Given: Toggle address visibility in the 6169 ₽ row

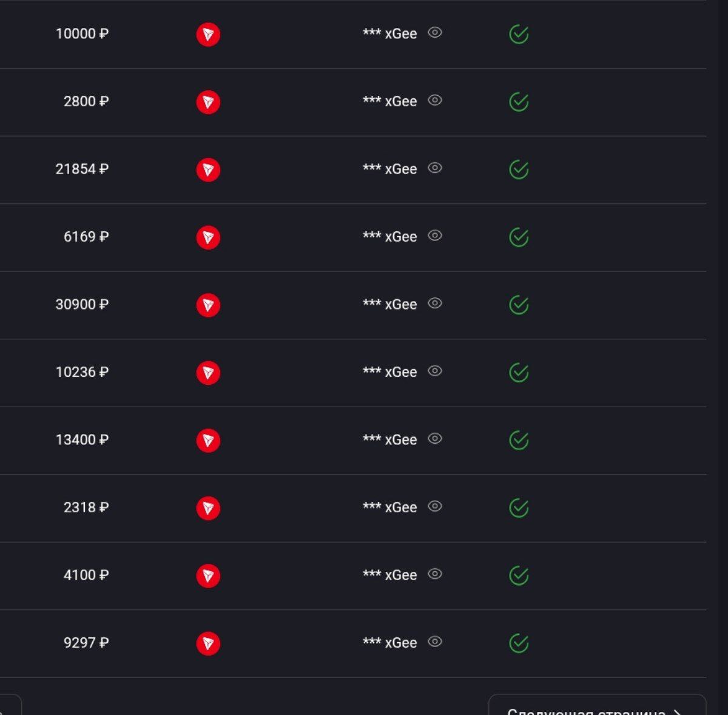Looking at the screenshot, I should click(x=435, y=236).
